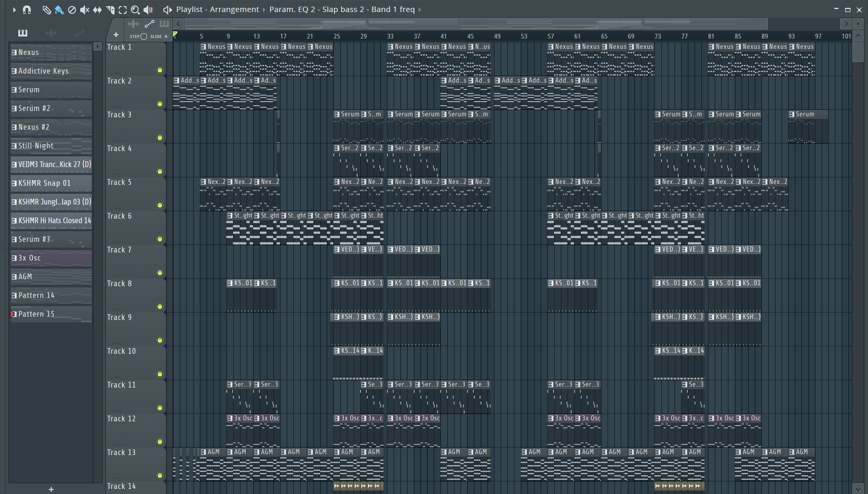Click the options dot right of the overview

[858, 24]
